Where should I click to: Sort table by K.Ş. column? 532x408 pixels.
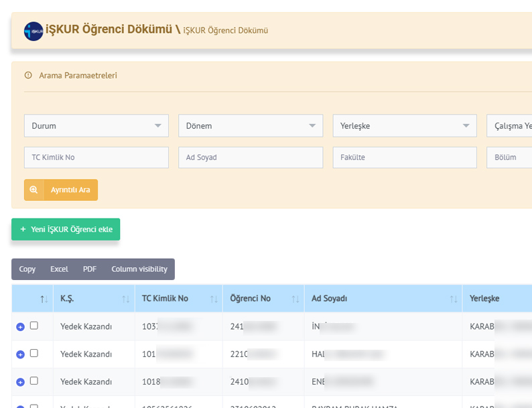(x=94, y=298)
